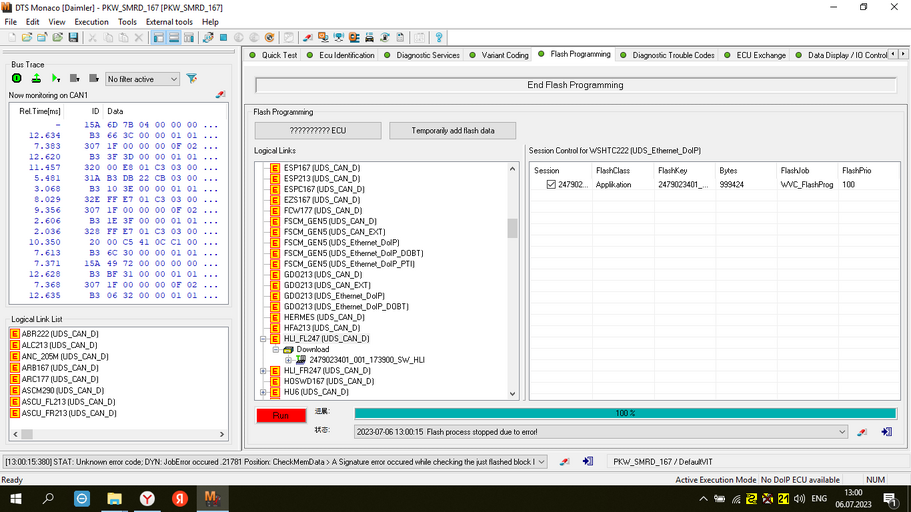Expand the HU6 (UDS_CAN_D) node
This screenshot has width=911, height=512.
click(x=263, y=392)
